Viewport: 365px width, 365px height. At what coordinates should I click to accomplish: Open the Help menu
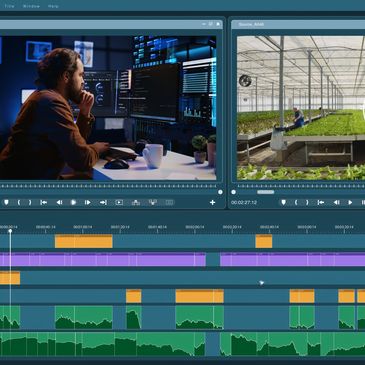point(53,6)
